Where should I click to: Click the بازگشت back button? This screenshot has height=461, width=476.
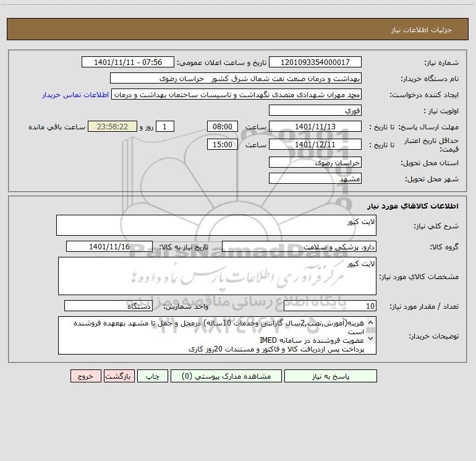(119, 376)
